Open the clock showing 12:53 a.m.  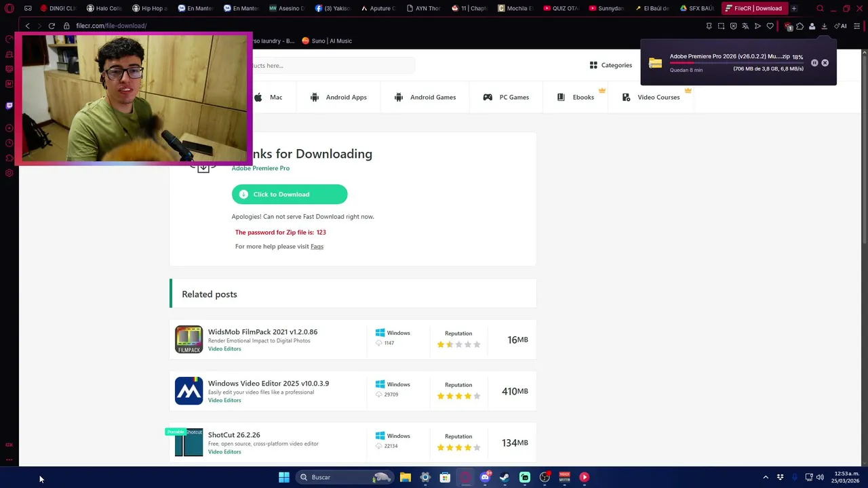point(846,477)
